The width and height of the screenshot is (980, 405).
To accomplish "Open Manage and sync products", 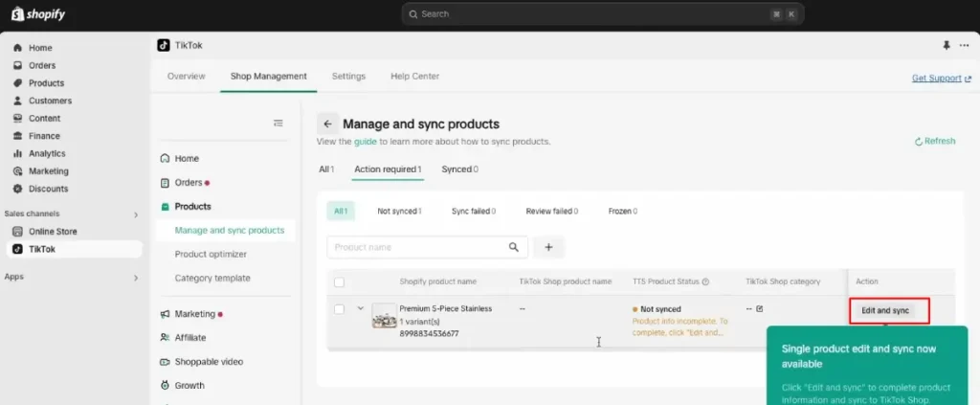I will [x=230, y=230].
